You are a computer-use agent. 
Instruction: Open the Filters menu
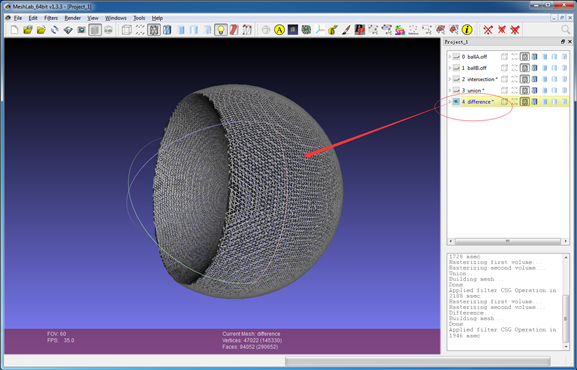[x=51, y=18]
